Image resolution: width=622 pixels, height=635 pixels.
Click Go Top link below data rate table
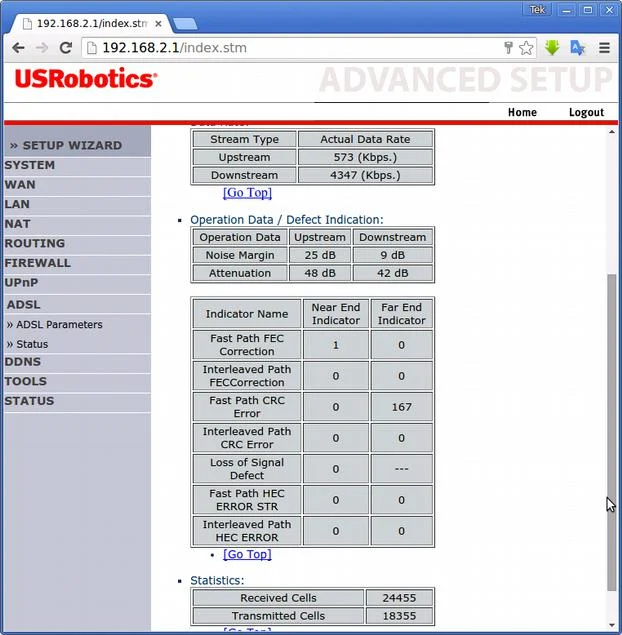coord(247,193)
